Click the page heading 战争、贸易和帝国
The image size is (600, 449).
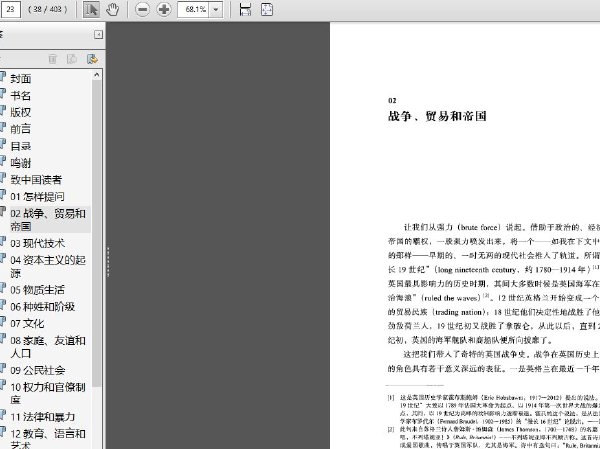point(437,116)
